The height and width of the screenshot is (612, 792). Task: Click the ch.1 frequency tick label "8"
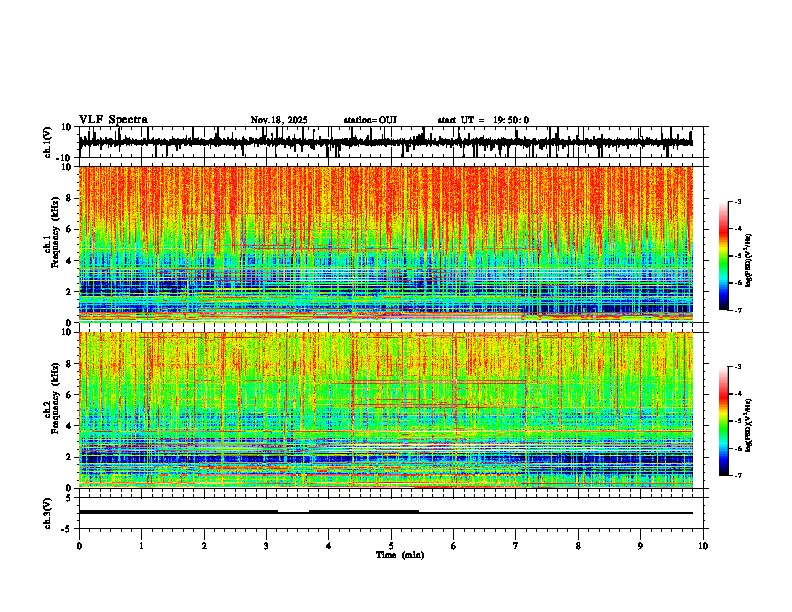pos(70,198)
